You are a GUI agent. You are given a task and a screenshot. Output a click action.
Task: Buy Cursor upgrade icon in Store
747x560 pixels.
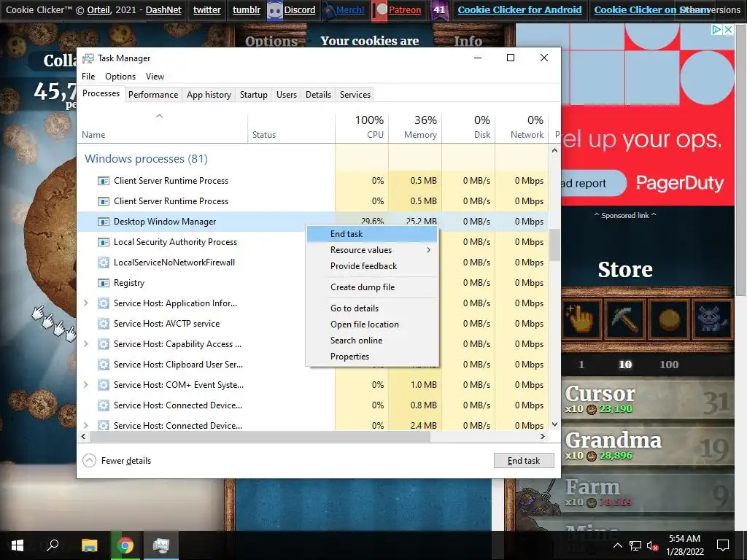(581, 318)
